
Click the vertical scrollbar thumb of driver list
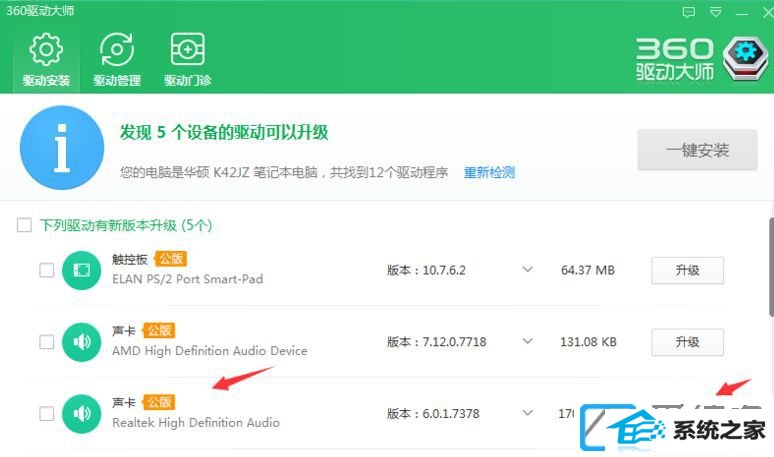tap(771, 267)
